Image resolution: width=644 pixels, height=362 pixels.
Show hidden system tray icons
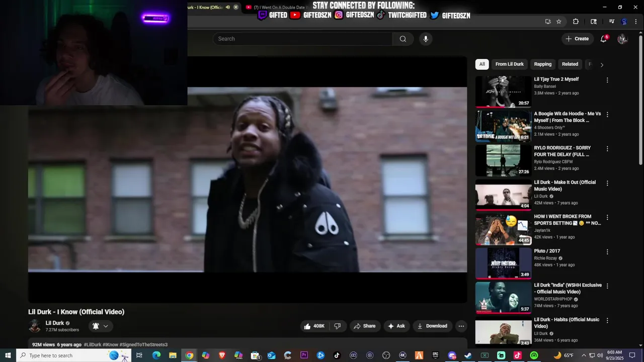pyautogui.click(x=584, y=355)
